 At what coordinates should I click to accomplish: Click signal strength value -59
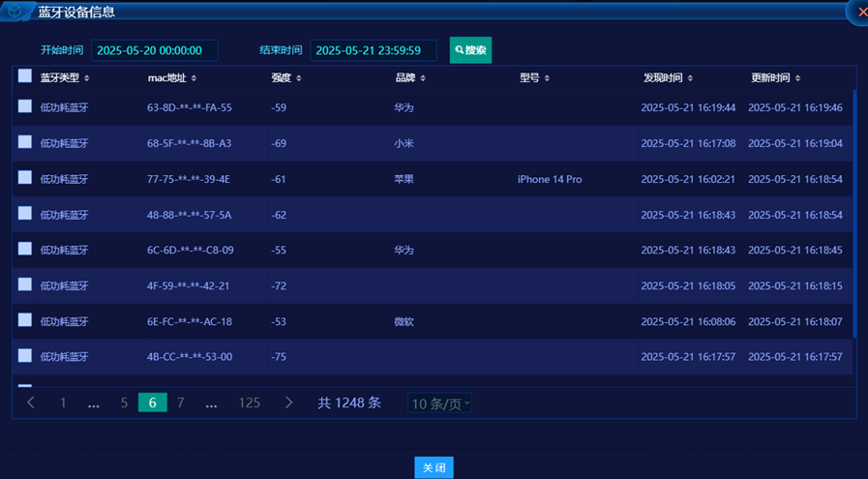[x=279, y=108]
